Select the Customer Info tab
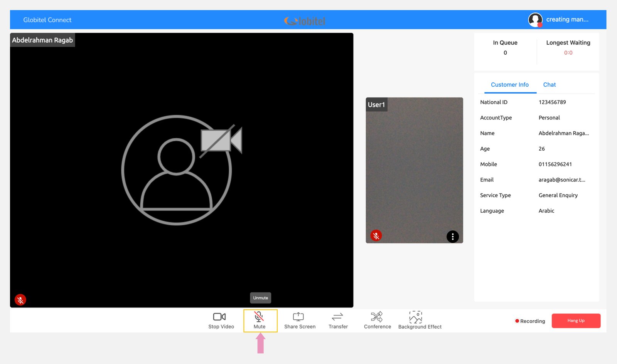 [509, 85]
